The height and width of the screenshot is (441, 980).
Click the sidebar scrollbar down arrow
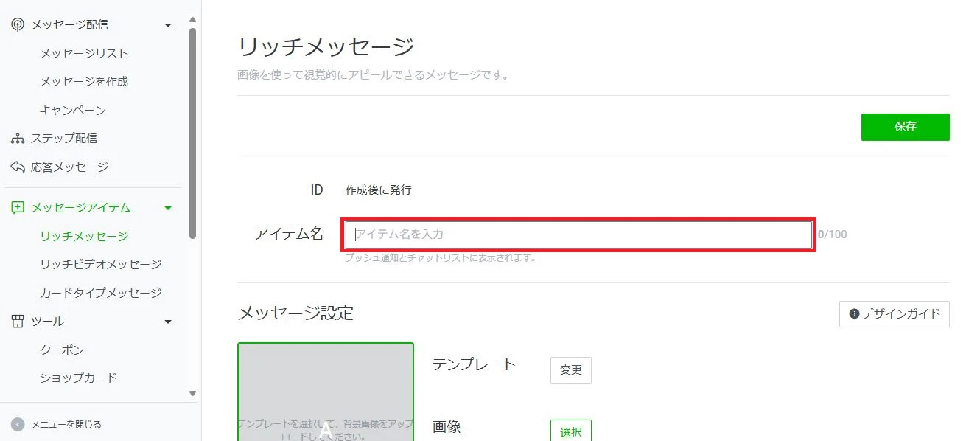(x=192, y=394)
